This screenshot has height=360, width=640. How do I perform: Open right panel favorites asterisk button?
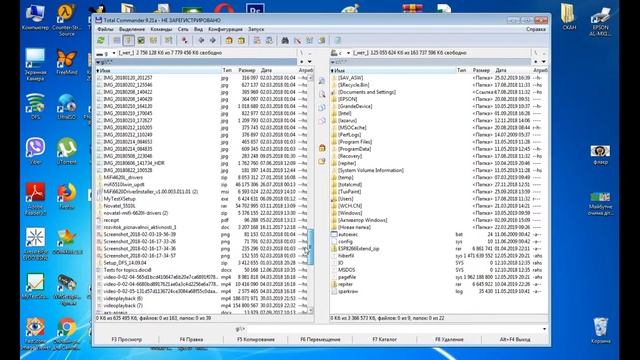coord(536,62)
